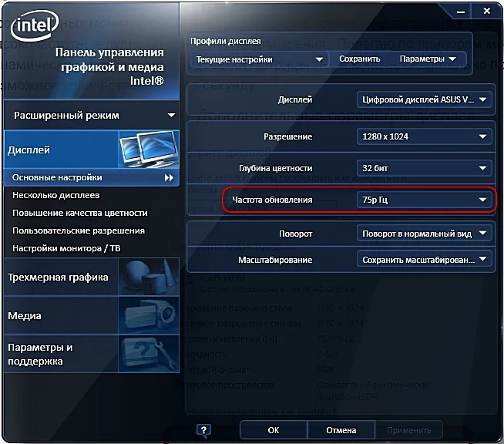Screen dimensions: 504x444
Task: Click the double arrow beside Основные настройки
Action: click(x=169, y=177)
